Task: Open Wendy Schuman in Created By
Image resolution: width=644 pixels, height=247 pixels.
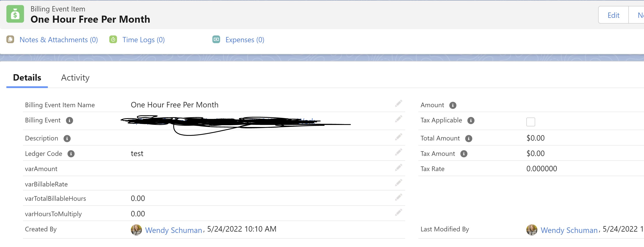Action: [173, 230]
